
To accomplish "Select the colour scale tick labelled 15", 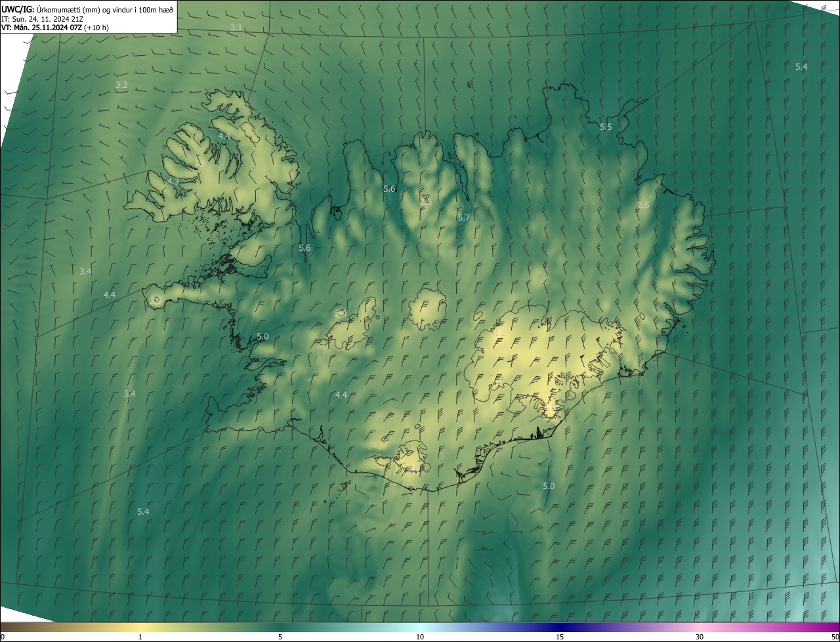I will pyautogui.click(x=560, y=637).
